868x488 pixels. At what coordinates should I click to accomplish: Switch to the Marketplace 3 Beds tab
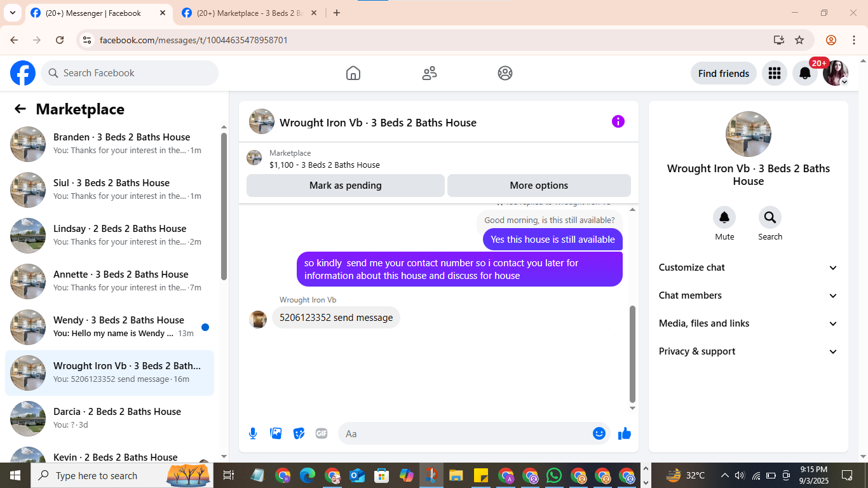[x=250, y=13]
